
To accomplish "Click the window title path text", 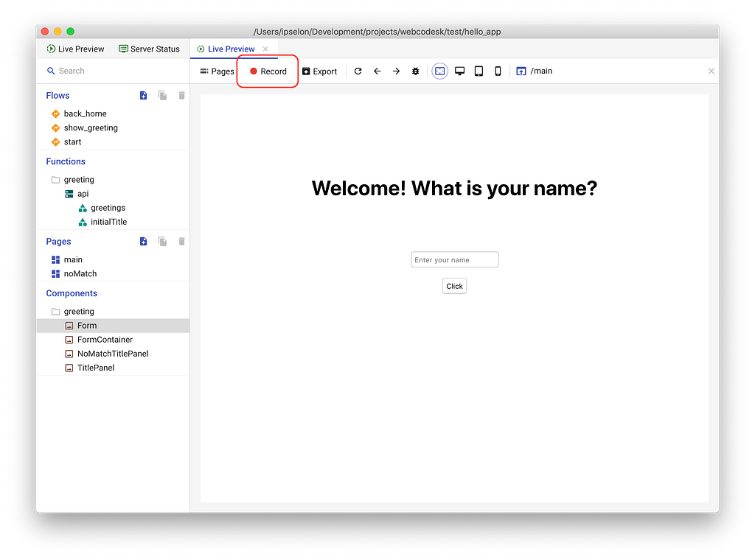I will pos(377,32).
